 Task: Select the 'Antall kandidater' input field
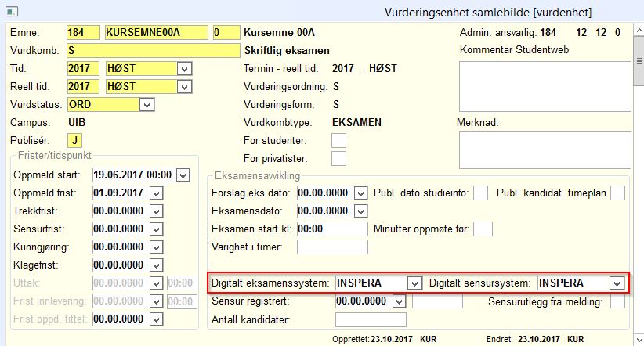click(x=370, y=319)
